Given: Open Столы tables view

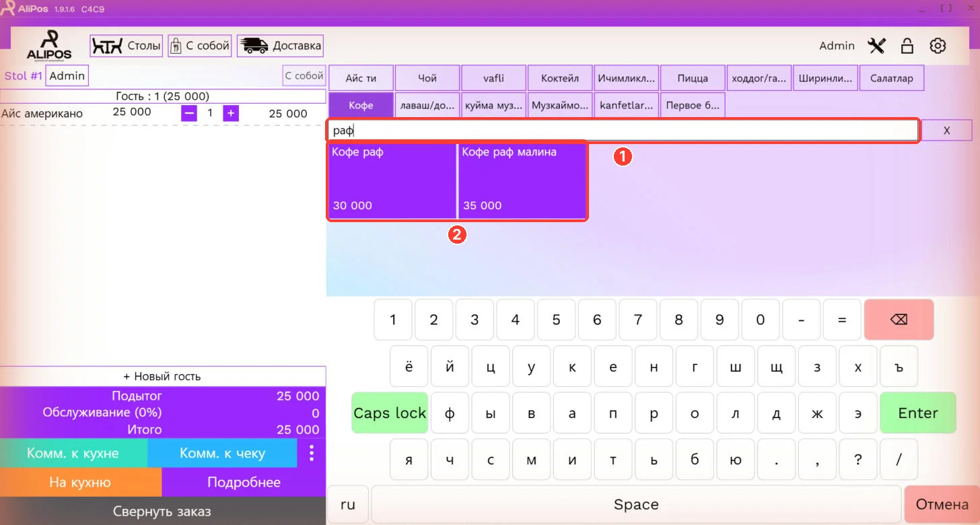Looking at the screenshot, I should tap(127, 46).
